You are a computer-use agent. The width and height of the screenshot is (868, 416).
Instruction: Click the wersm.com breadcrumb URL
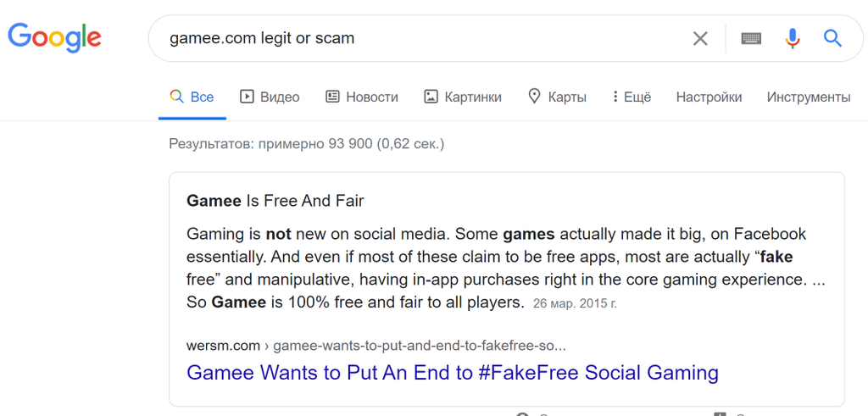(376, 347)
